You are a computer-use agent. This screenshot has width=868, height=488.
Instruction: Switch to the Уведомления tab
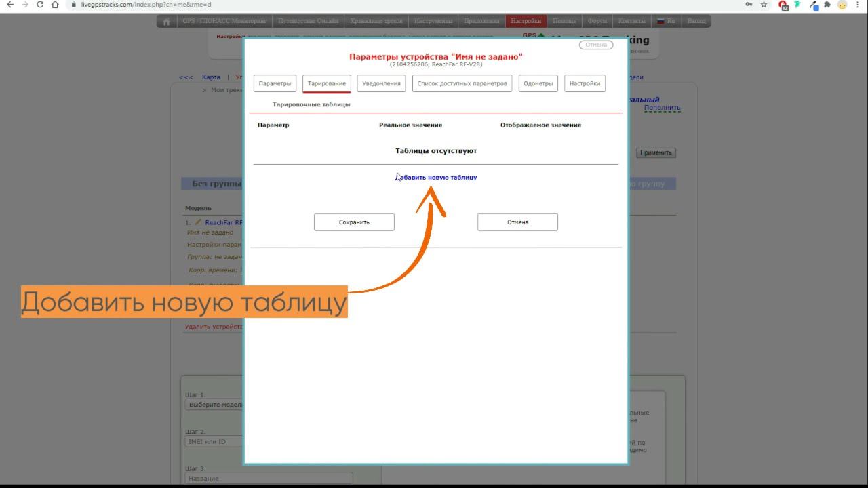[x=381, y=83]
